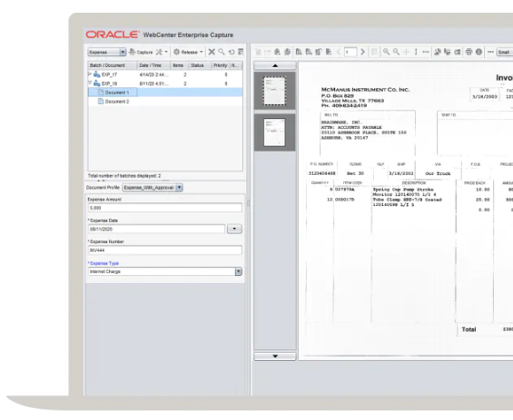Delete selected batch with X icon
Viewport: 513px width, 420px height.
(x=212, y=52)
